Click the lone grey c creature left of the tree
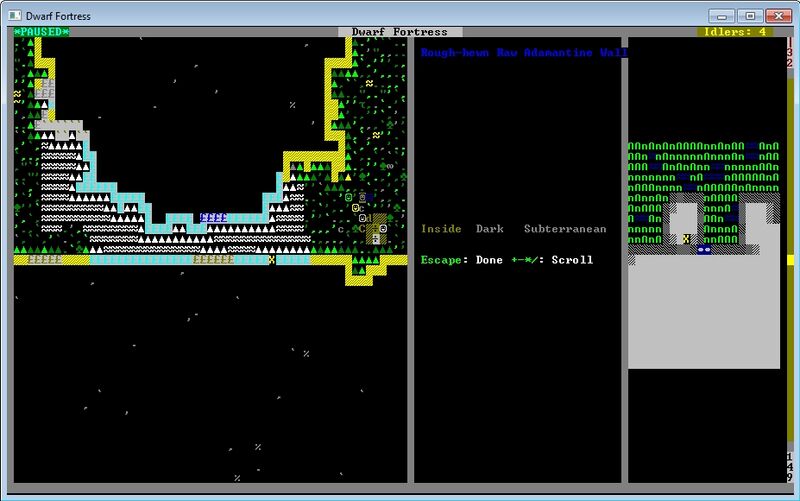The height and width of the screenshot is (501, 800). [341, 230]
